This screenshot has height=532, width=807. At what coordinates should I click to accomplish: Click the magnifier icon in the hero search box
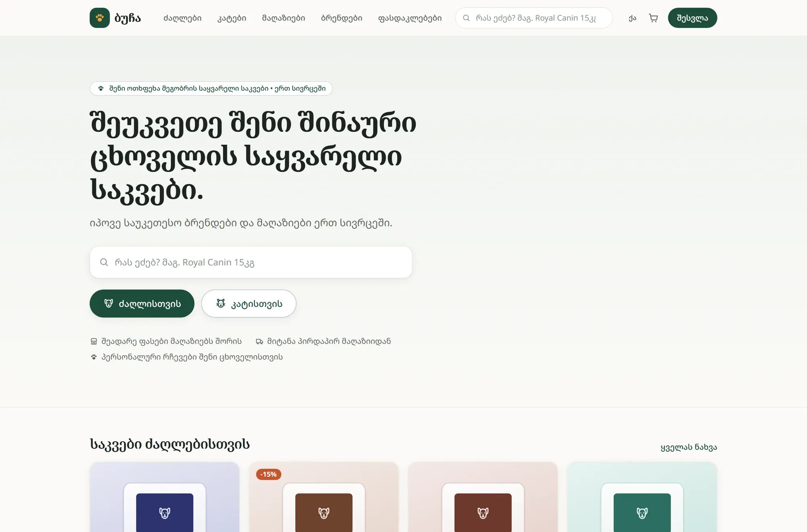[x=104, y=262]
